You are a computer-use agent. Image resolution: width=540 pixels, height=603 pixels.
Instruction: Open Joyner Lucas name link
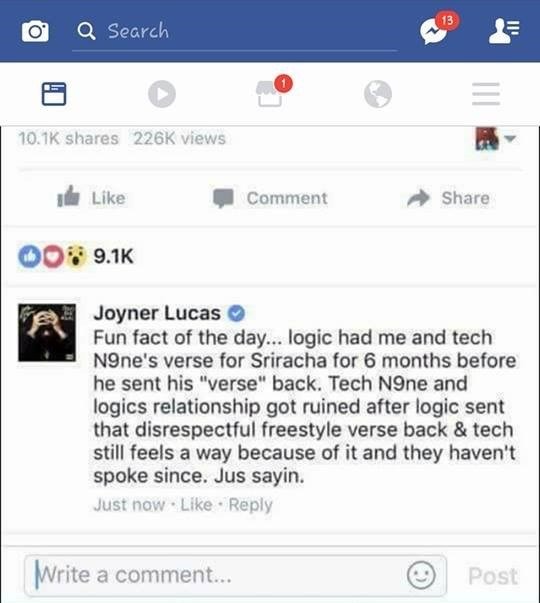pyautogui.click(x=157, y=313)
